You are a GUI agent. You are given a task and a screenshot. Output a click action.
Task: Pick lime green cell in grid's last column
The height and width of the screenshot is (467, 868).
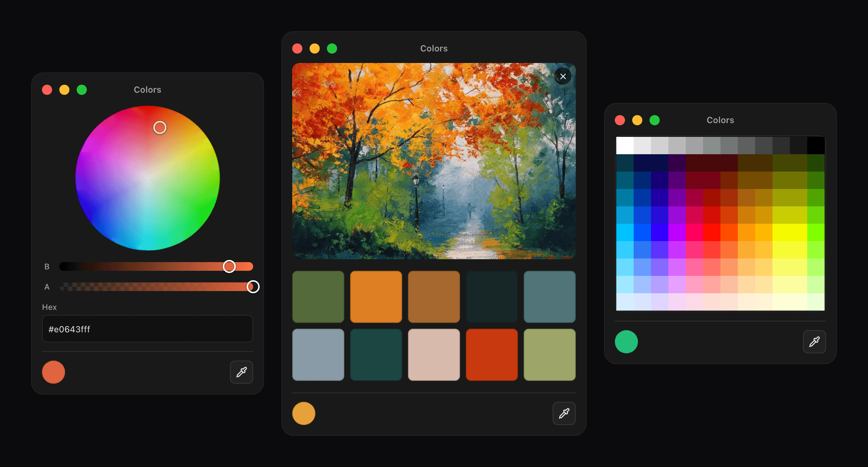[816, 232]
